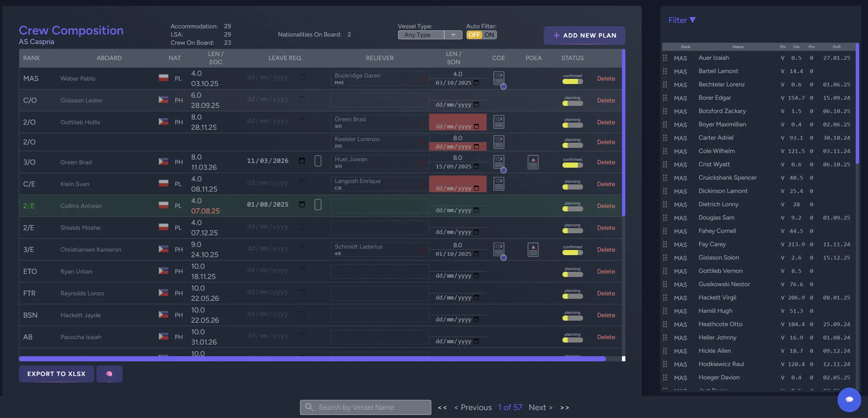Open the Vessel Type dropdown
The image size is (868, 418).
click(x=430, y=35)
